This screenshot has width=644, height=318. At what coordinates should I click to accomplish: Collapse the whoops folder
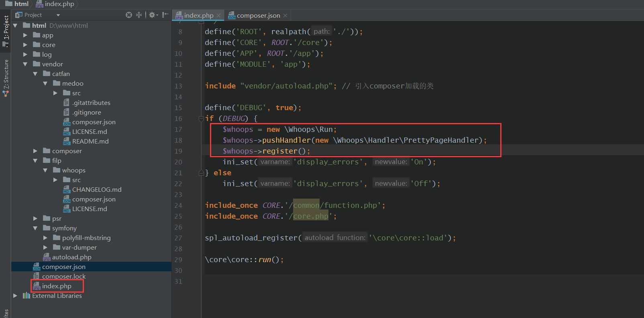[45, 170]
